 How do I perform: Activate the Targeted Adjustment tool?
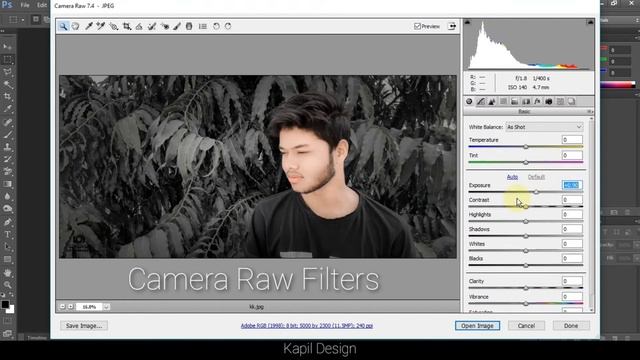(x=114, y=27)
